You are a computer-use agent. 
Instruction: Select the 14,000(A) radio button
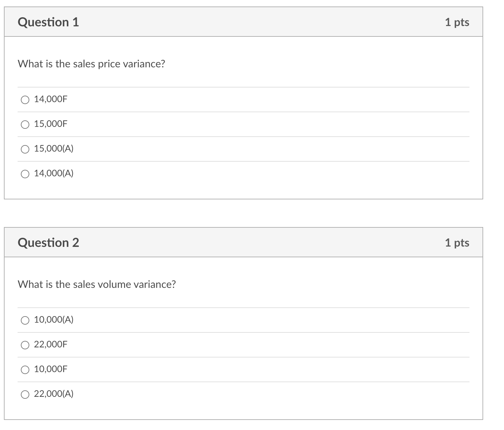pos(25,173)
